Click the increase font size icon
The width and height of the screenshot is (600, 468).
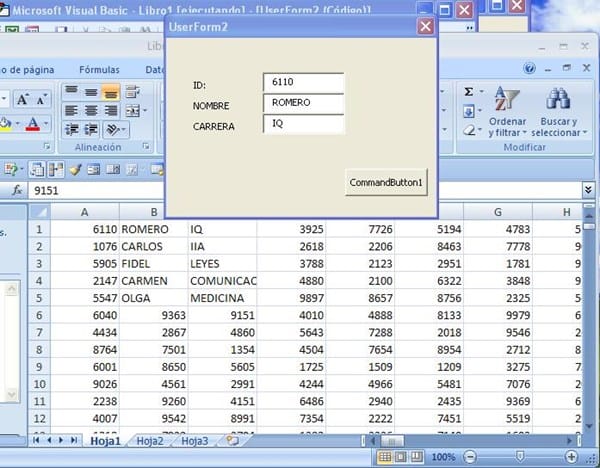22,99
